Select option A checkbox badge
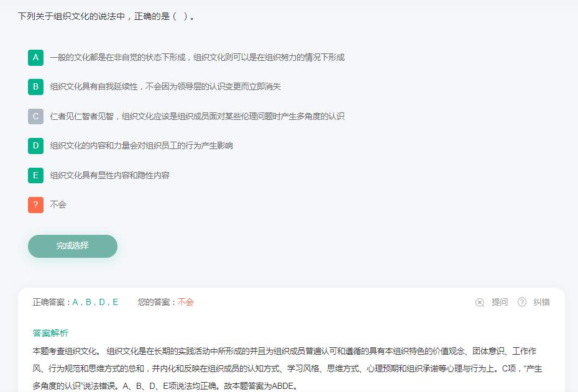Image resolution: width=578 pixels, height=392 pixels. (36, 58)
